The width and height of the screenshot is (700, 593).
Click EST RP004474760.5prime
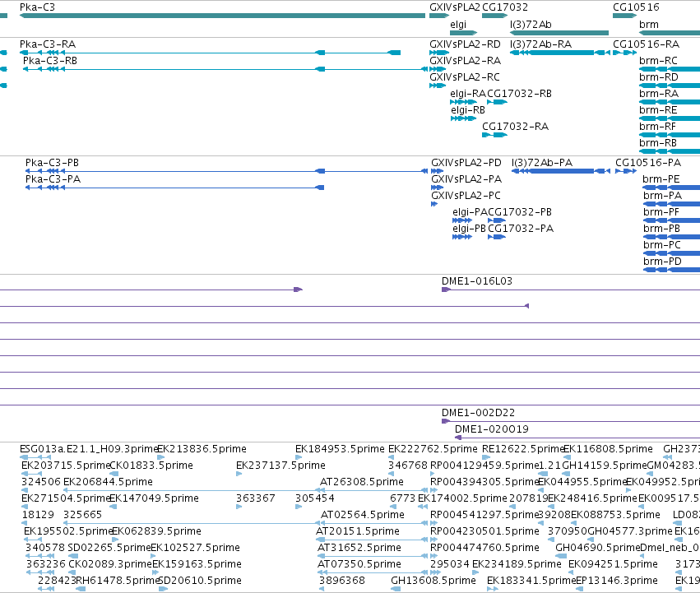[x=434, y=556]
